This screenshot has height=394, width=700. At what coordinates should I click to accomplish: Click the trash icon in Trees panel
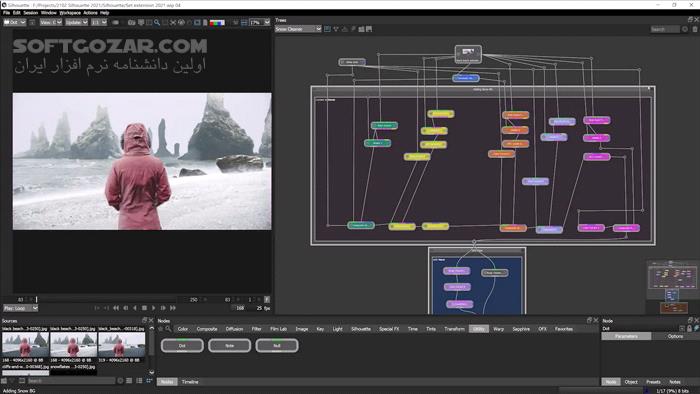(695, 29)
